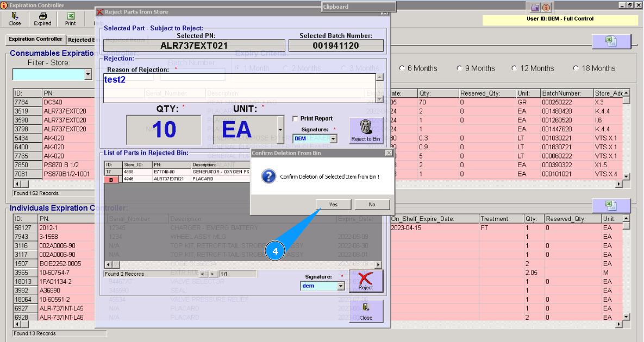Click the GENERATOR - OXYGEN PS description cell
Screen dimensions: 644x342
(x=221, y=172)
